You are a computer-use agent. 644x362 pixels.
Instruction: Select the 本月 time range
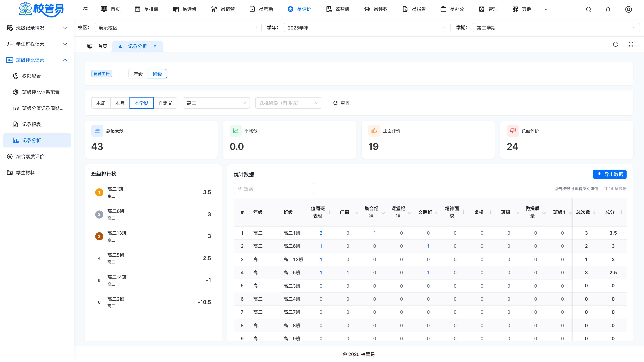[120, 103]
